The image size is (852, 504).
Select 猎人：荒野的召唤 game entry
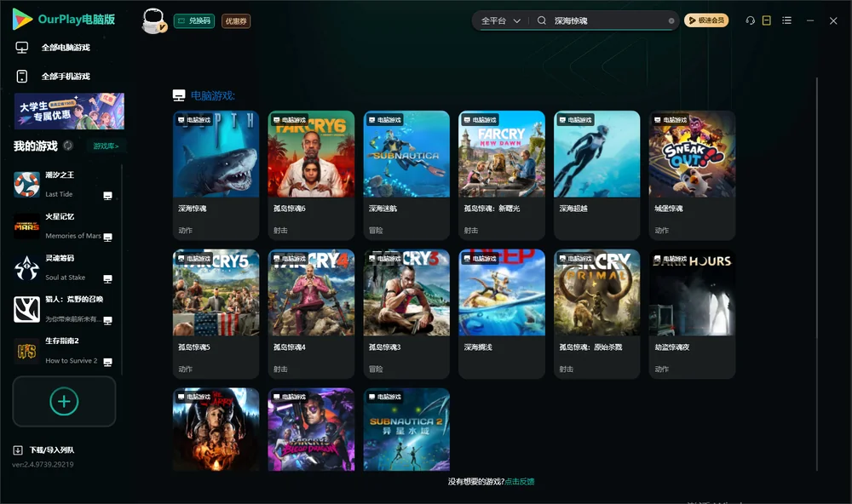[x=64, y=309]
